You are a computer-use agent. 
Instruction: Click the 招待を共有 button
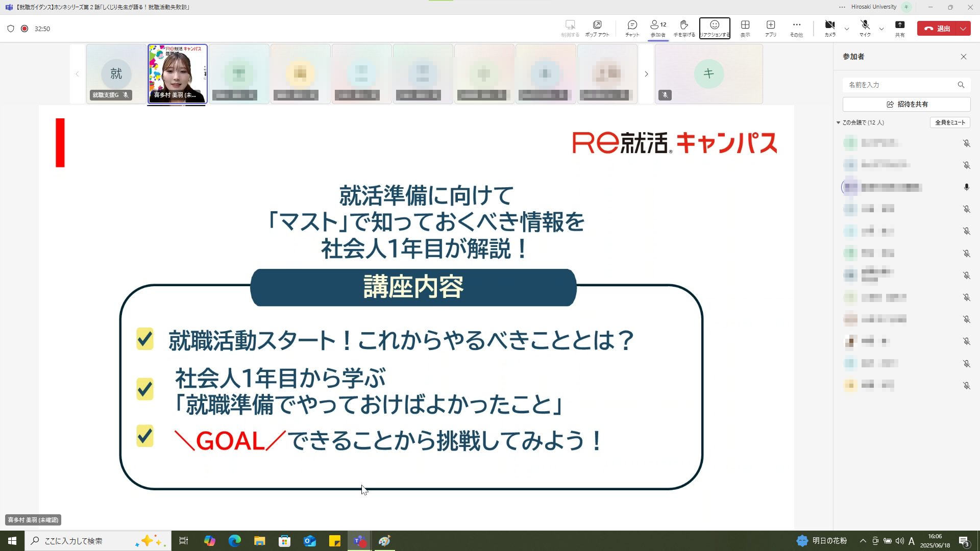(x=906, y=104)
